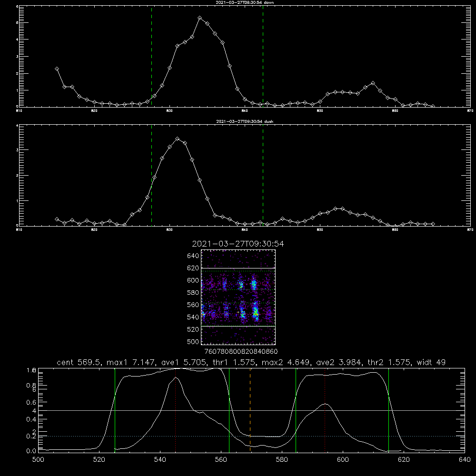Click the right green dashed line in dawn plot

click(263, 56)
